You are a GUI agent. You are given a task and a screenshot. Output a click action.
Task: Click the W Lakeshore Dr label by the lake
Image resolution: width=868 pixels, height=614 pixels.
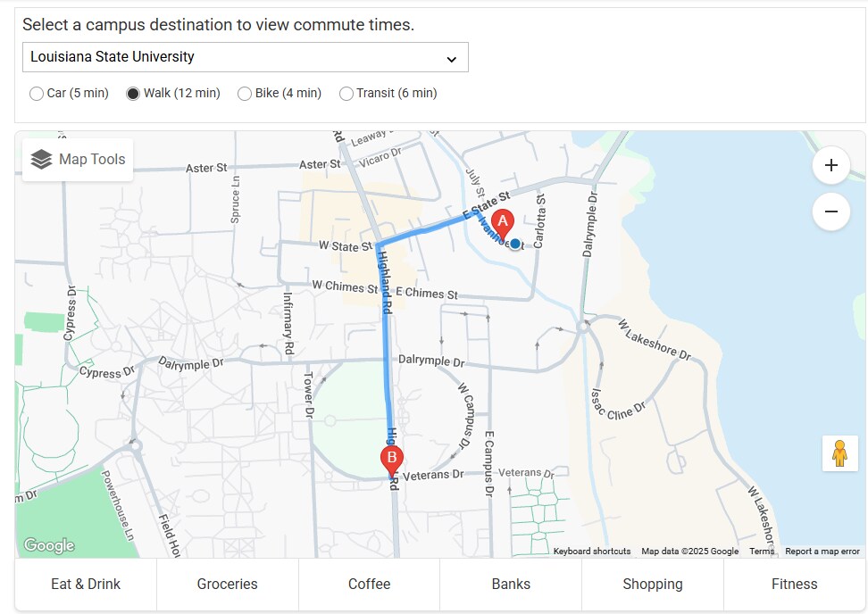coord(655,340)
